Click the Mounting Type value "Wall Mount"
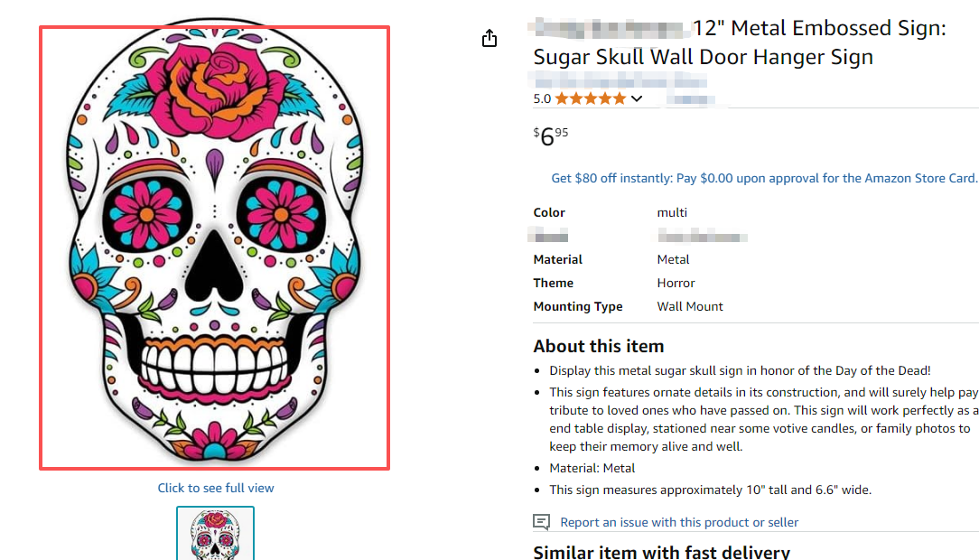This screenshot has width=979, height=560. point(690,306)
